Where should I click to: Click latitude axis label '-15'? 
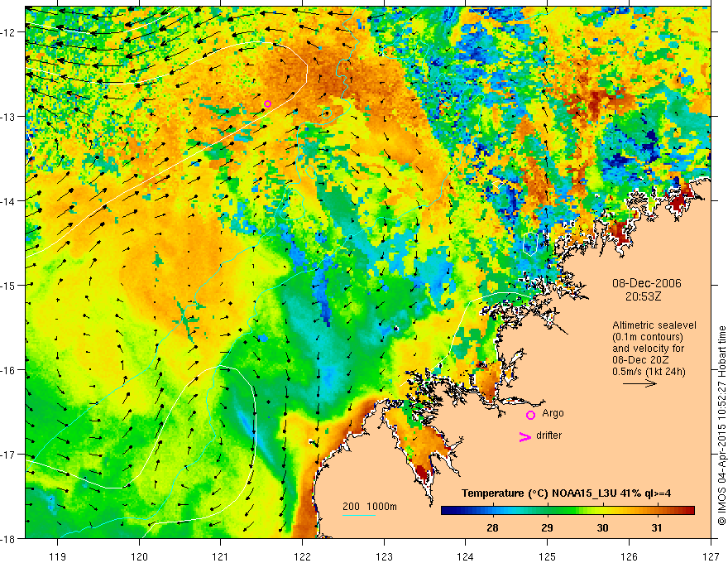pos(9,285)
